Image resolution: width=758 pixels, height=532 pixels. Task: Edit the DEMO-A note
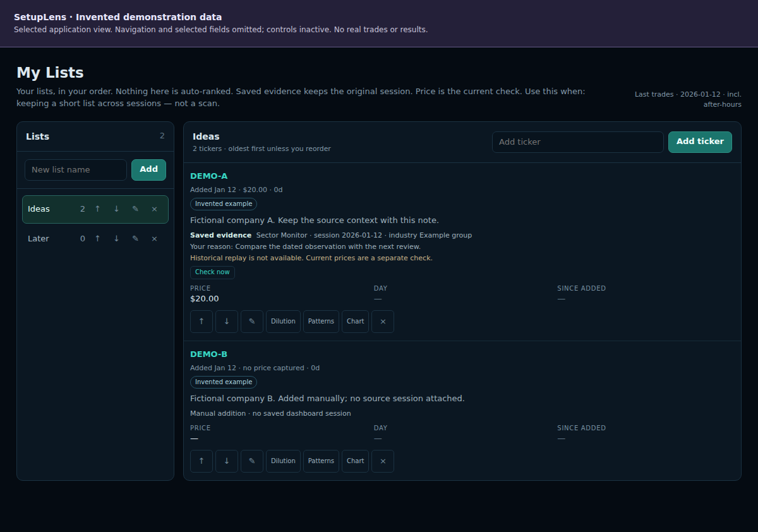point(252,322)
